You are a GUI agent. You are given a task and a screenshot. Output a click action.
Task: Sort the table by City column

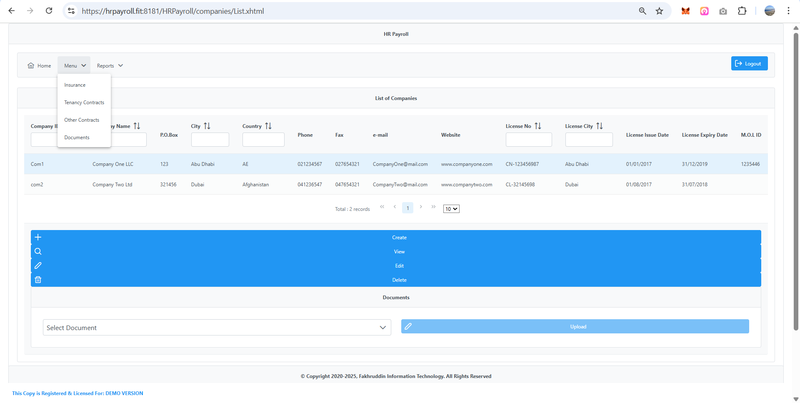point(207,126)
